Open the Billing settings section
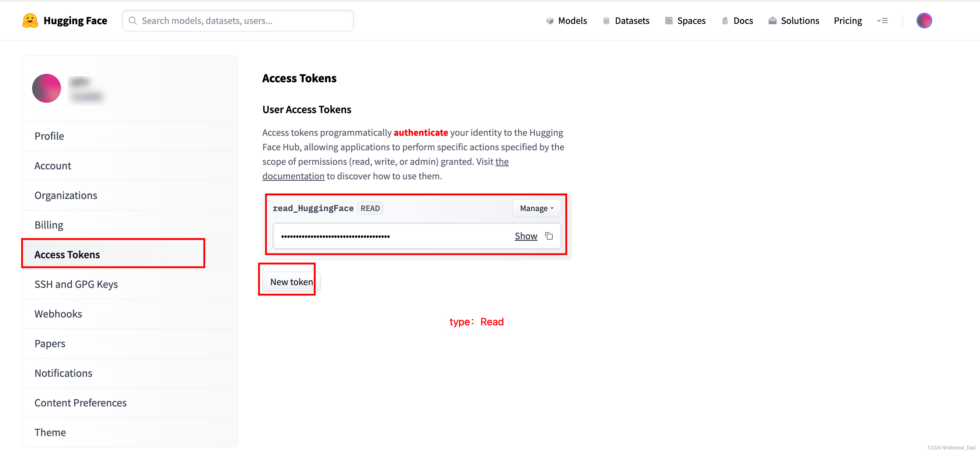This screenshot has height=453, width=980. pos(130,225)
